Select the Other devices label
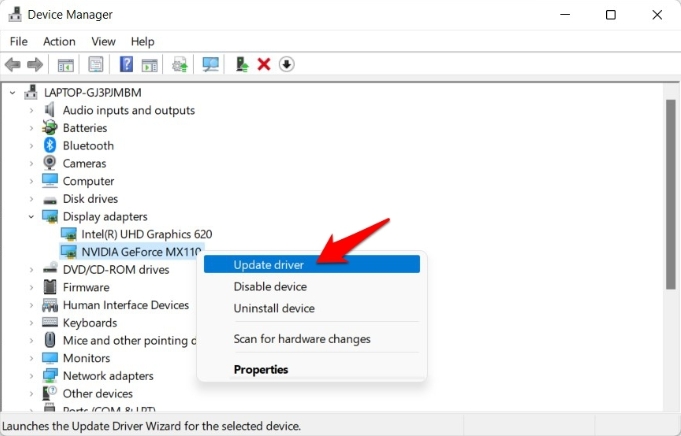681x436 pixels. pyautogui.click(x=98, y=393)
